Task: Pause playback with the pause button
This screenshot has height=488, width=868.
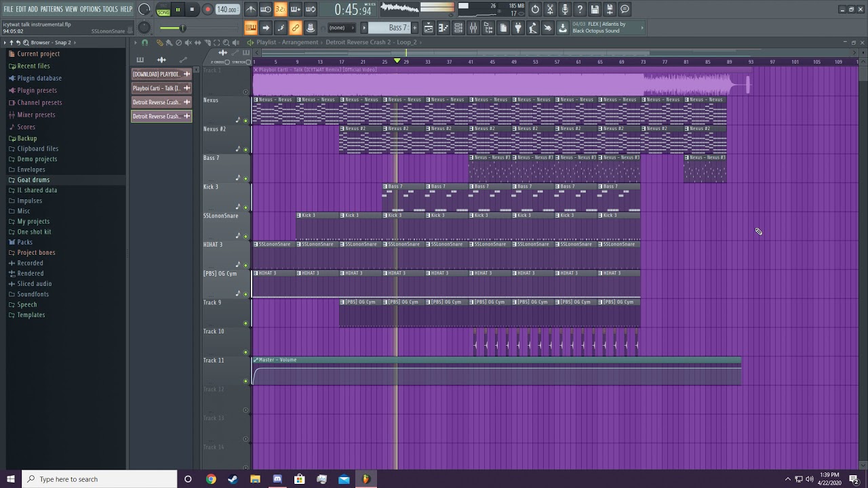Action: [178, 9]
